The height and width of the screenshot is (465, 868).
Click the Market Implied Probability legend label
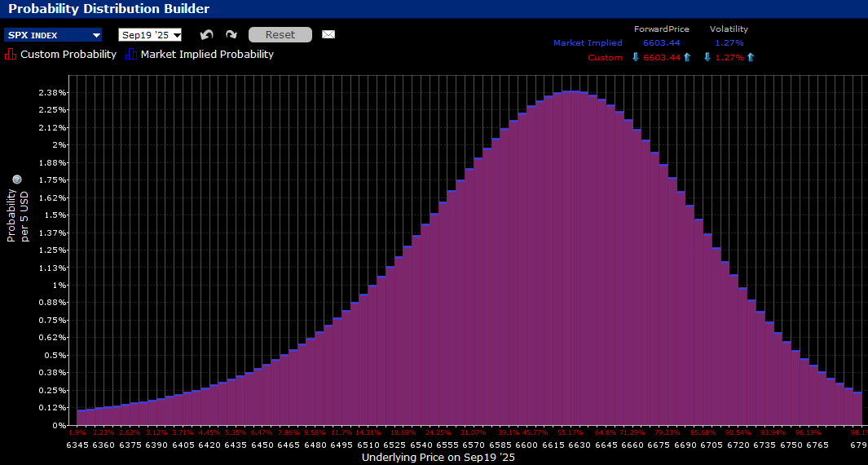click(x=207, y=55)
